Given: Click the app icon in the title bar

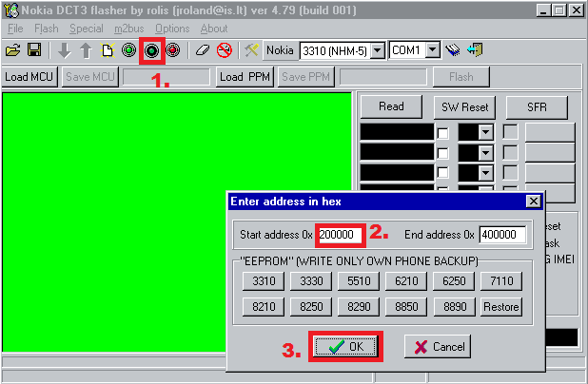Looking at the screenshot, I should pos(10,10).
